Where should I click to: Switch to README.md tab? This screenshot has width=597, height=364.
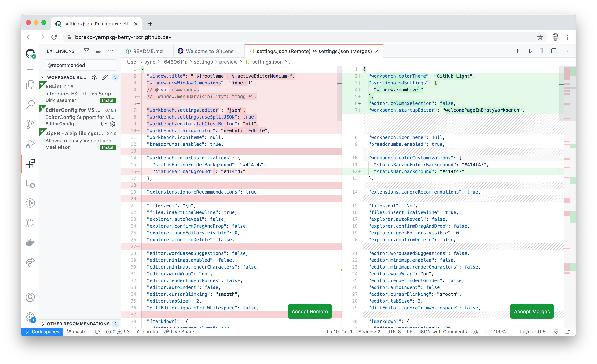147,51
